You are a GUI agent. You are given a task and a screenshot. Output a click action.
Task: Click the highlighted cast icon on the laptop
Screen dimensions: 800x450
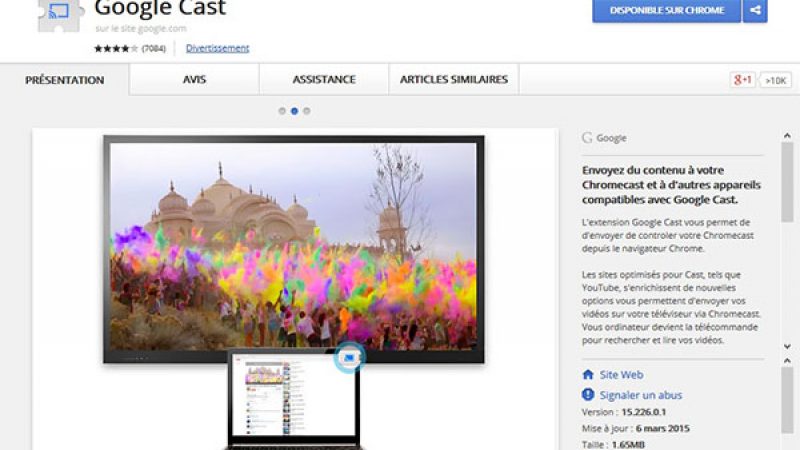click(349, 356)
